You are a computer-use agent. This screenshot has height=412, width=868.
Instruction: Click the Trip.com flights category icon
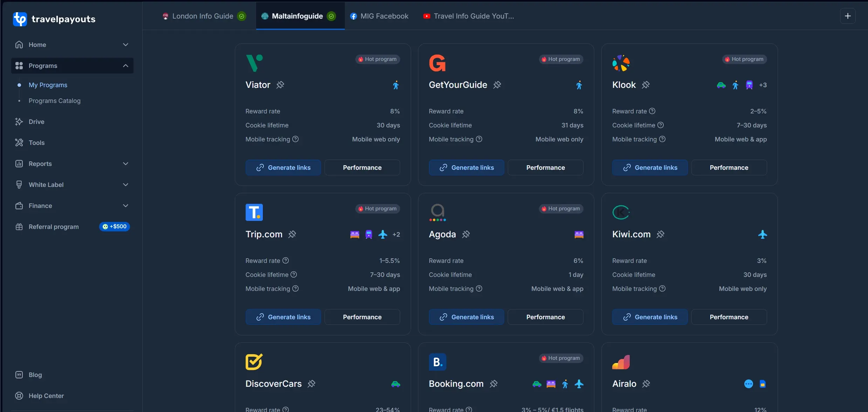tap(383, 235)
